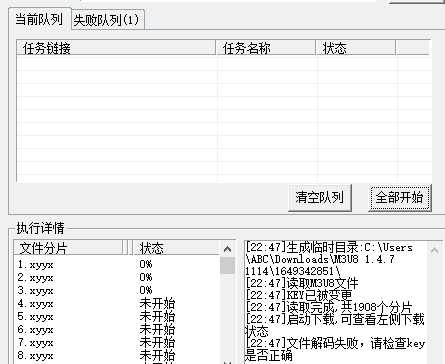Click log line 生成临时目录
Screen dimensions: 445x364
[x=329, y=259]
